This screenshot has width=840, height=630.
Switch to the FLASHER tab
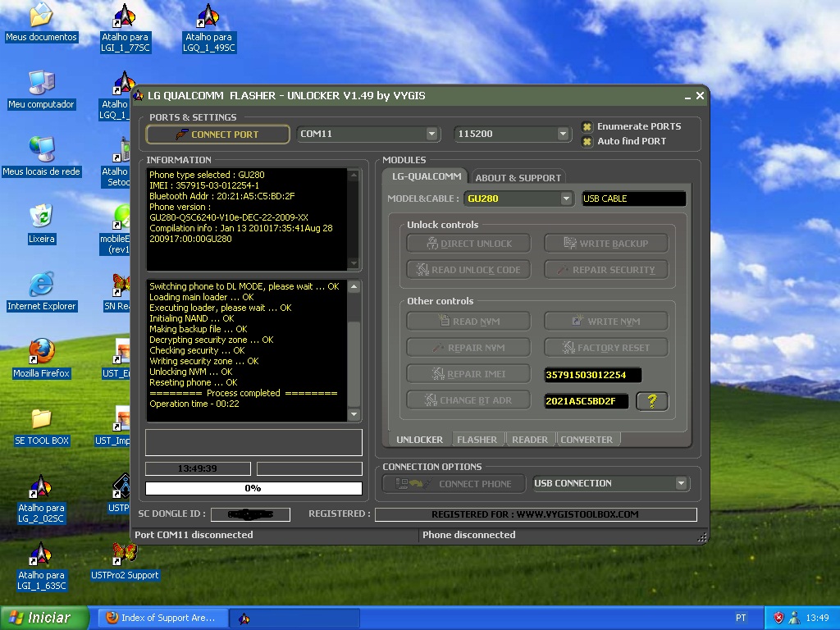(477, 440)
